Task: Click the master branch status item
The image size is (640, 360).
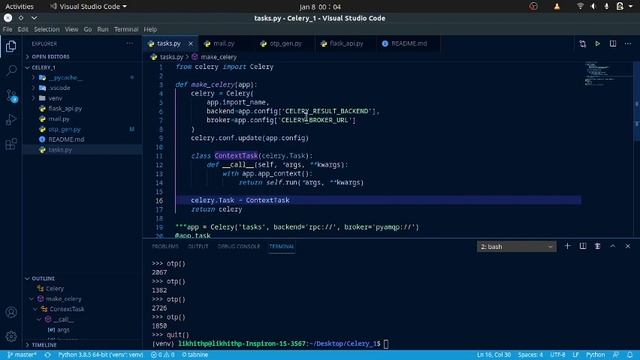Action: point(22,355)
